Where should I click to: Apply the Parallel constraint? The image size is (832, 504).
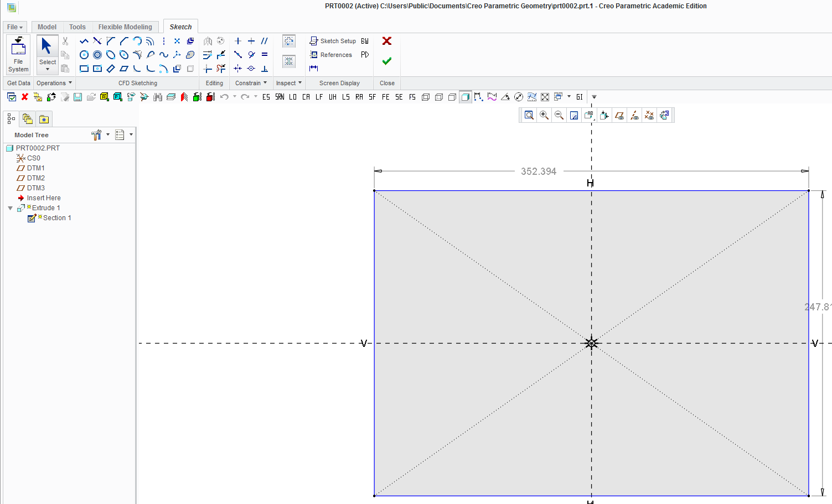pyautogui.click(x=265, y=41)
